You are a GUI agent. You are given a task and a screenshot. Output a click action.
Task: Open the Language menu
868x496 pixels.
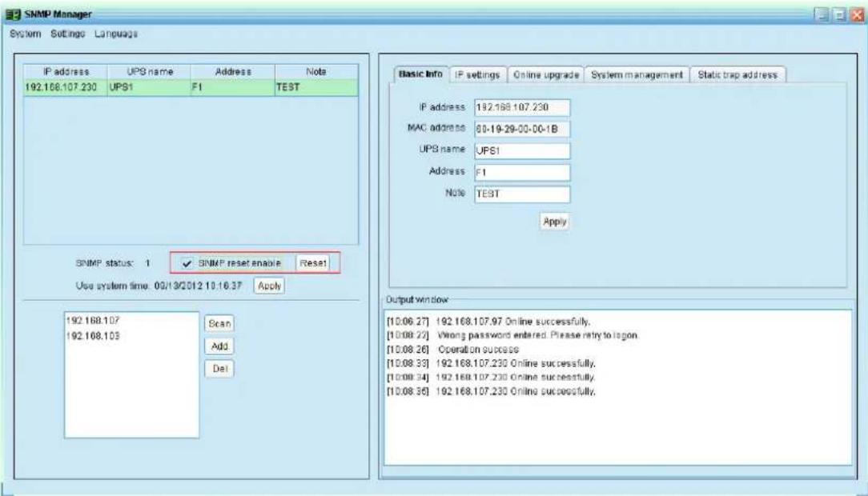(x=115, y=34)
